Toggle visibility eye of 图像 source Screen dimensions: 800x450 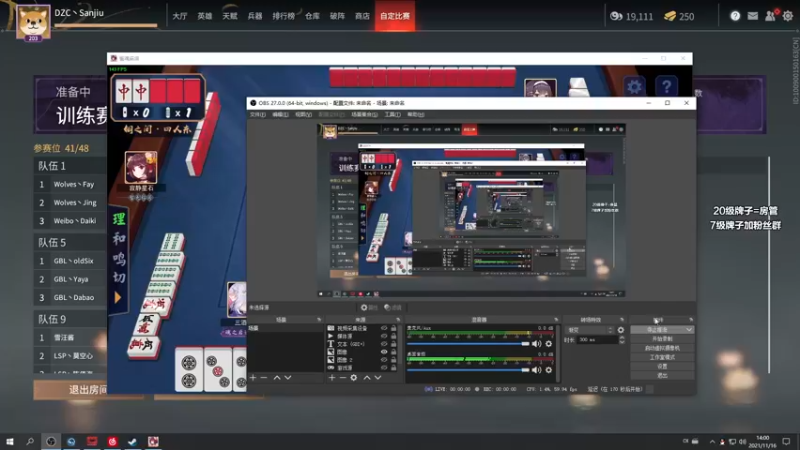tap(384, 352)
